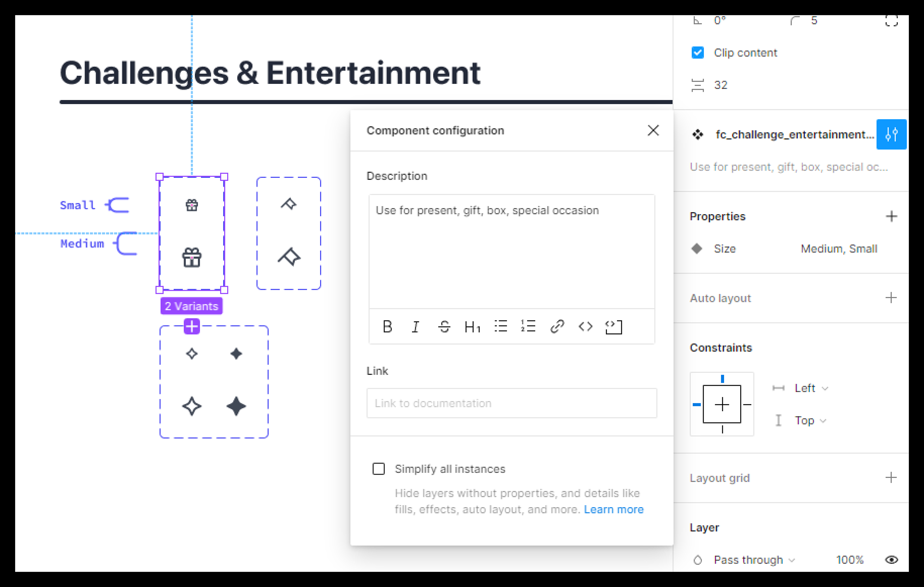
Task: Click the 2 Variants label
Action: [x=191, y=306]
